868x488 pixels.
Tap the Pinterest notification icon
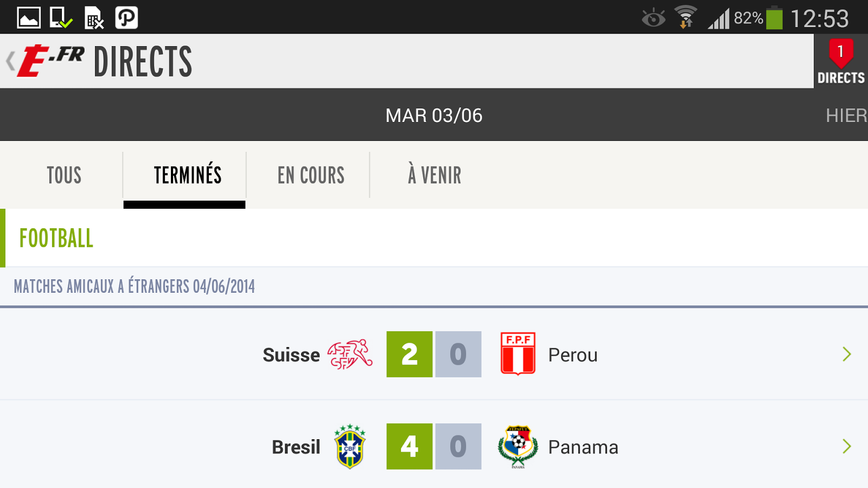[126, 17]
